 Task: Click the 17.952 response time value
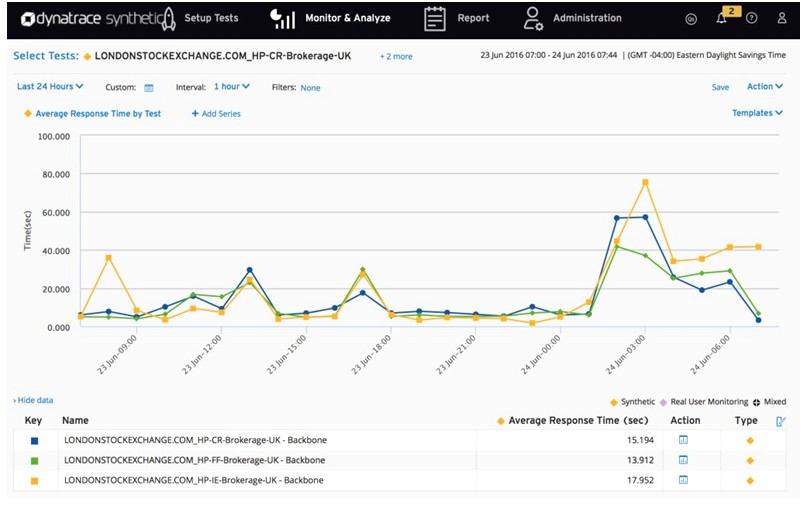point(640,481)
